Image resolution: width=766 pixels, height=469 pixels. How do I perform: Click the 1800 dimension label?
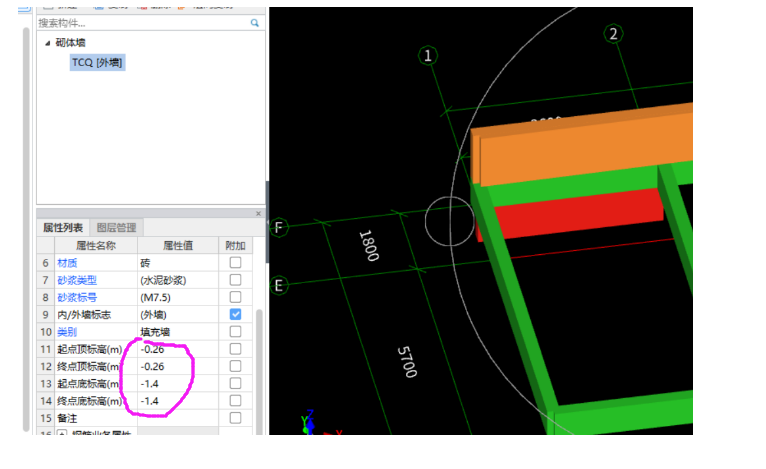pos(369,245)
